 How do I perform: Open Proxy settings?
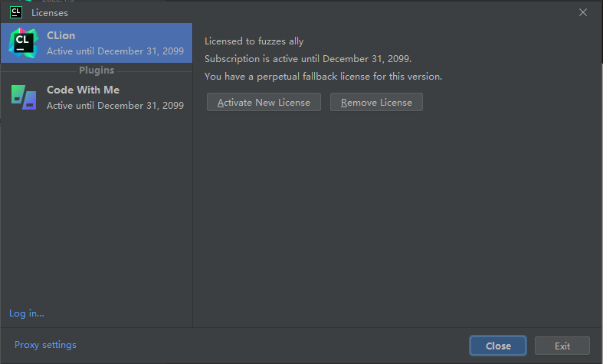45,345
